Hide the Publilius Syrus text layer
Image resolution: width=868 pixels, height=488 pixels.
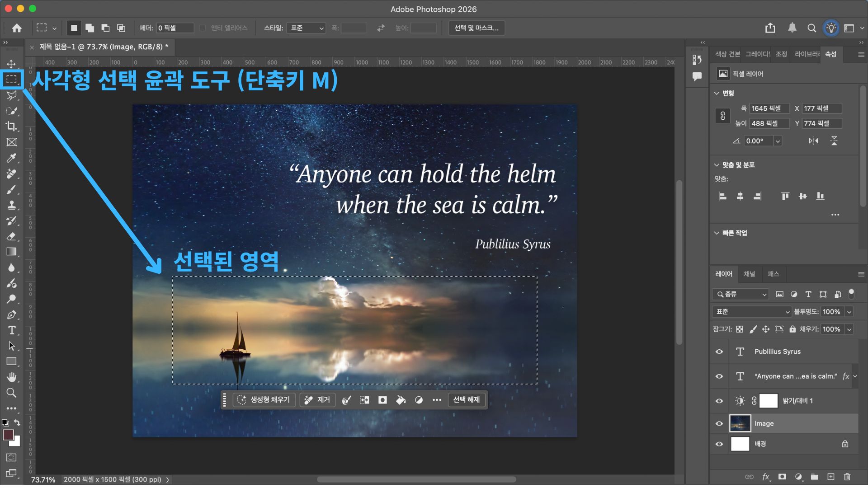tap(719, 352)
